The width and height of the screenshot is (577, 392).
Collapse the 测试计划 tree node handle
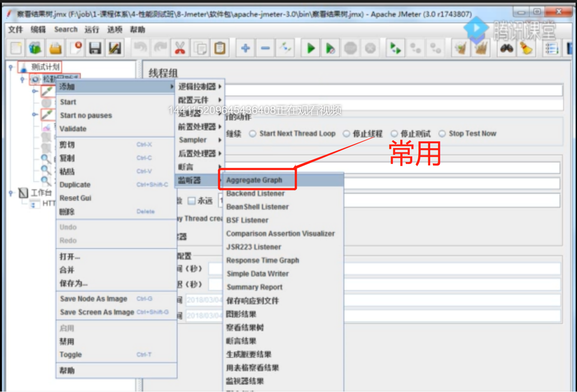(x=11, y=67)
